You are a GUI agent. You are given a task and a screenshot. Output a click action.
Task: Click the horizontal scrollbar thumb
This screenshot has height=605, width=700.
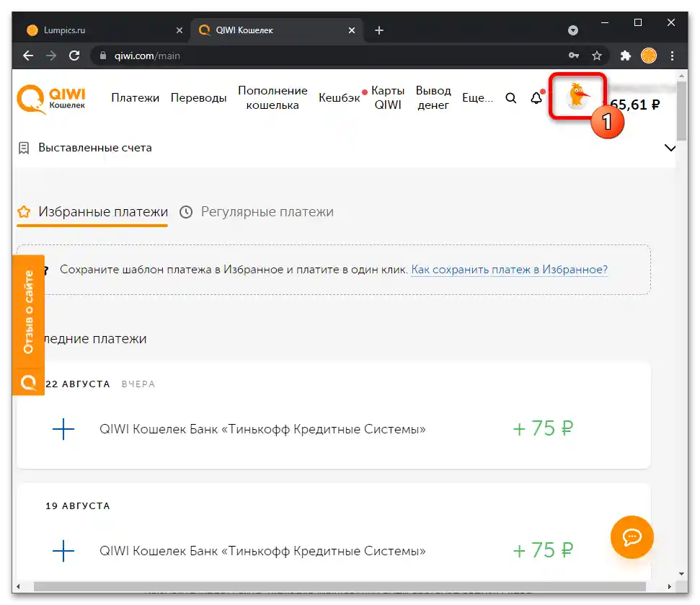[340, 586]
